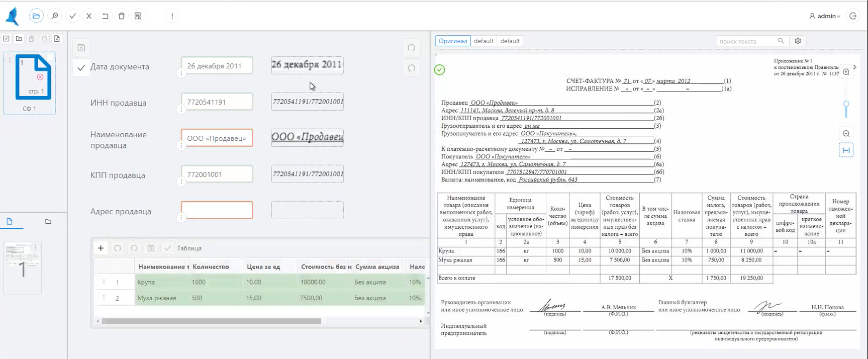Select the default tab adjacent to Оригинал

coord(484,41)
